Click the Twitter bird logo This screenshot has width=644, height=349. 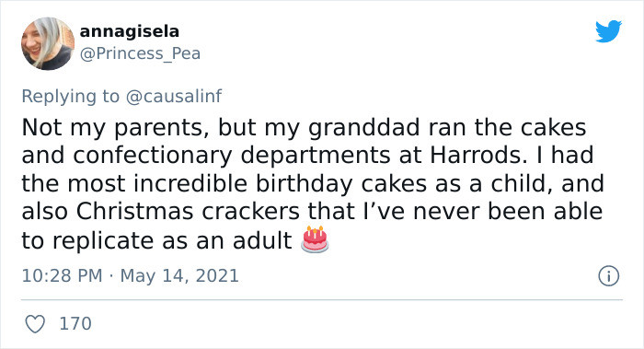608,30
